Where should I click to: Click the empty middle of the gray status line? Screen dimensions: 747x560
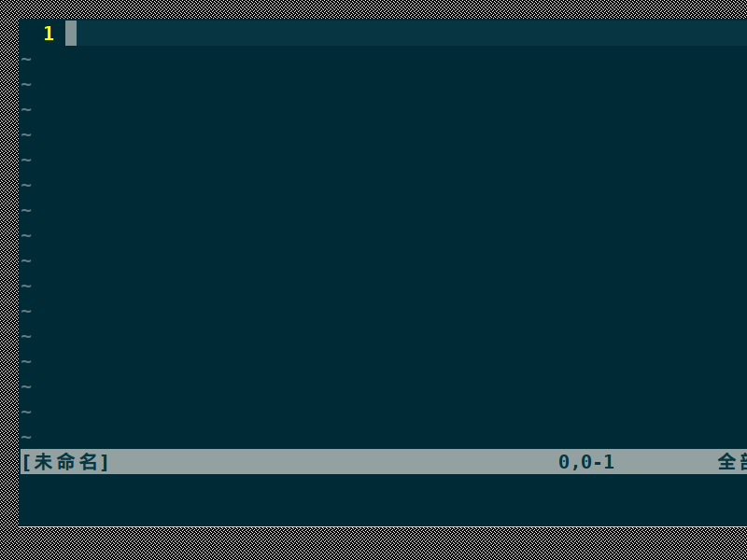(x=333, y=462)
